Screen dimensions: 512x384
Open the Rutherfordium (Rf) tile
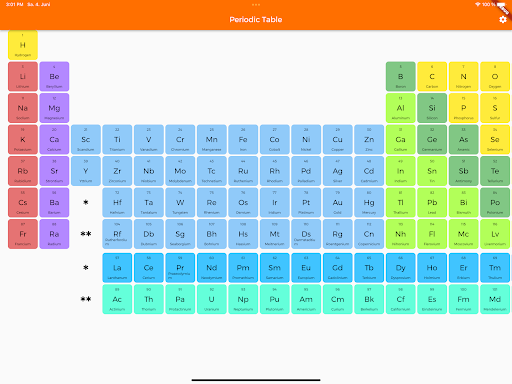117,234
